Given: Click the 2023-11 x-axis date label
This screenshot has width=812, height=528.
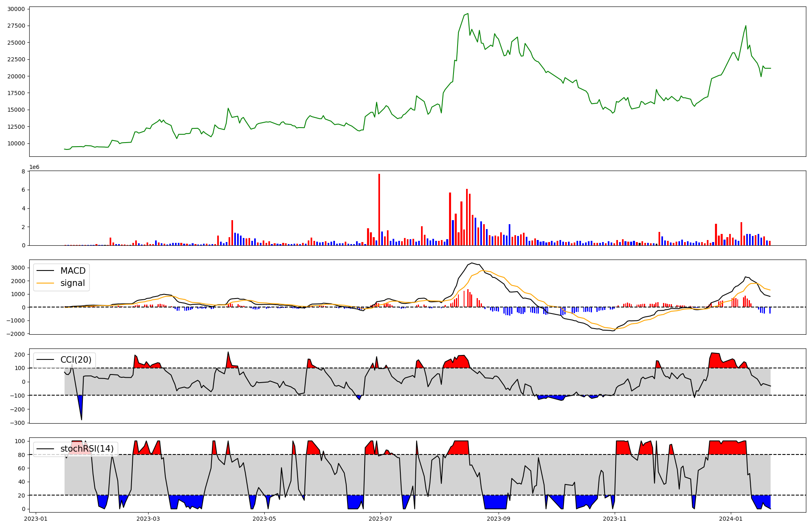Looking at the screenshot, I should pos(615,519).
